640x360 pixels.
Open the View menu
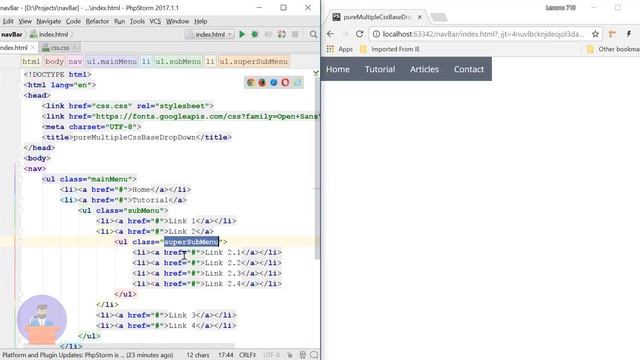[x=25, y=21]
